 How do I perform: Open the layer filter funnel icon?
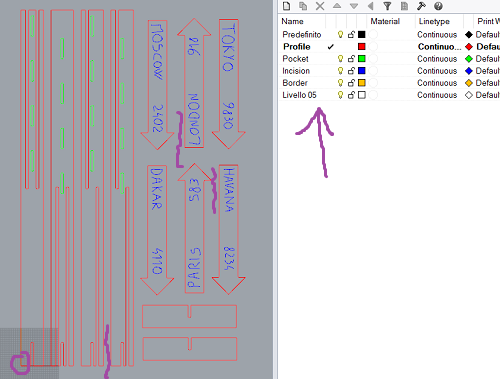coord(387,6)
